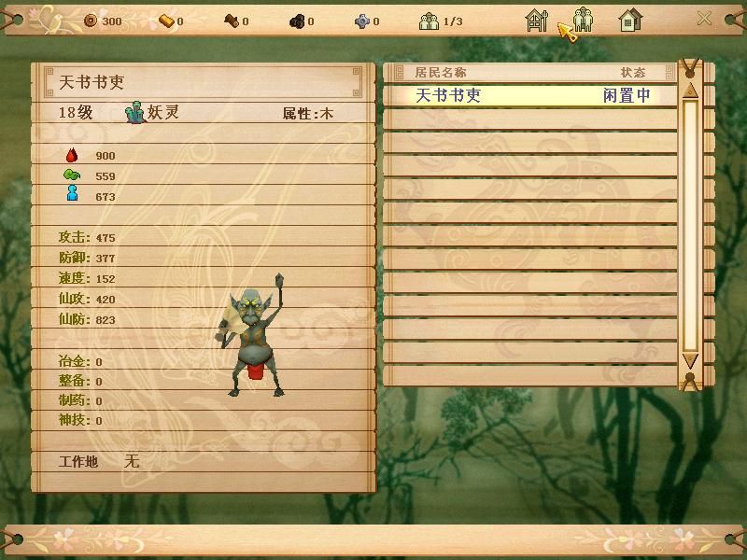Click the 仙攻: 420 stat

coord(87,299)
